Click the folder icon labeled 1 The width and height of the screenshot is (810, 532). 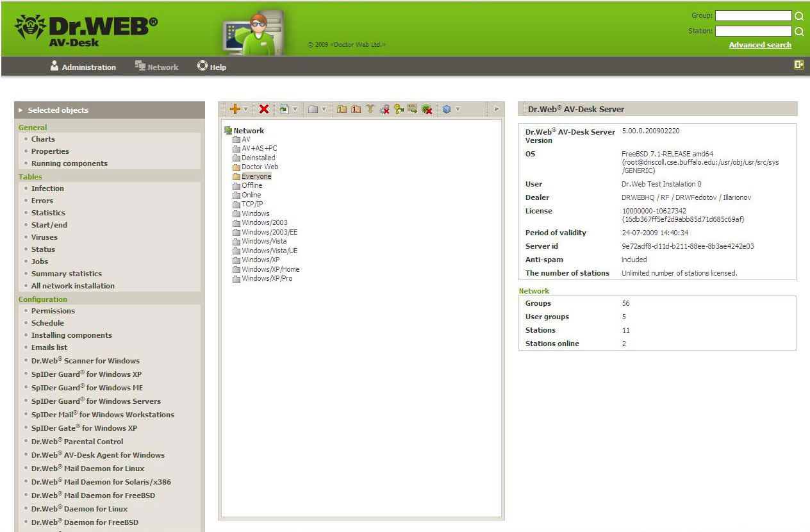point(342,109)
